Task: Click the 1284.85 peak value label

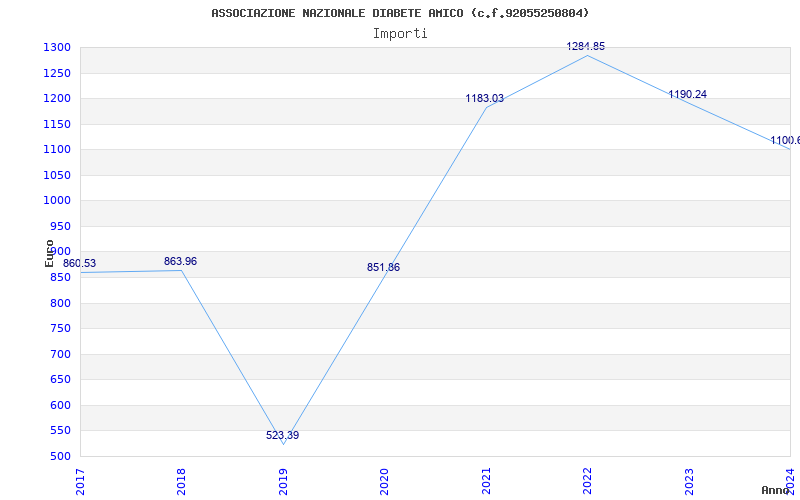Action: 586,46
